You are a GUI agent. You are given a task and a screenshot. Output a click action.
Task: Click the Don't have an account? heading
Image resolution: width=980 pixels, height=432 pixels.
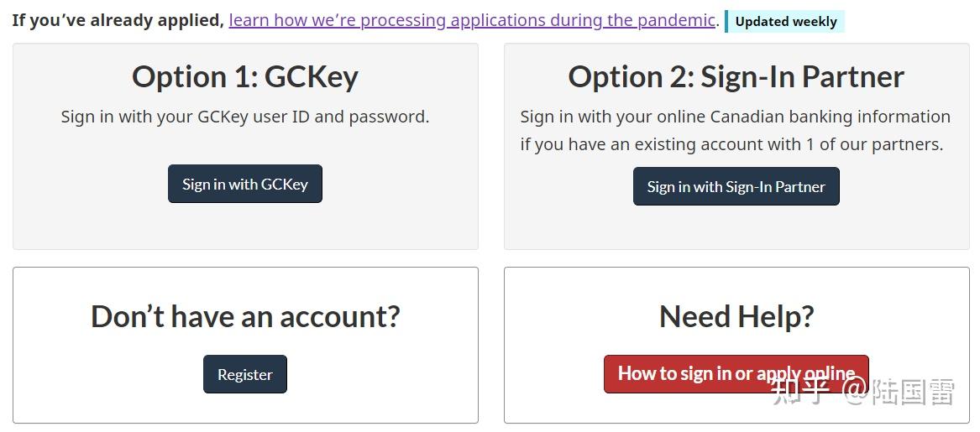coord(245,316)
